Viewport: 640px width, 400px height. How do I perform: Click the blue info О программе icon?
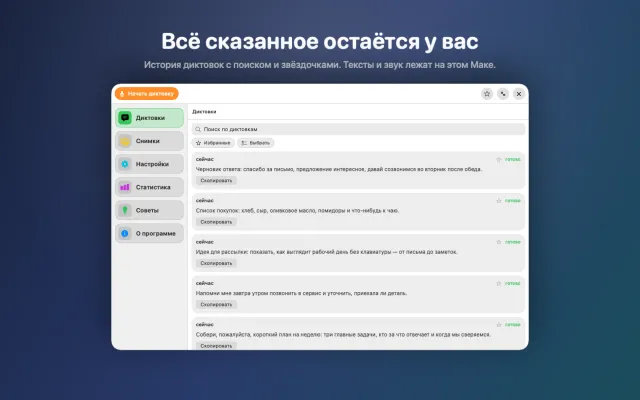(125, 233)
